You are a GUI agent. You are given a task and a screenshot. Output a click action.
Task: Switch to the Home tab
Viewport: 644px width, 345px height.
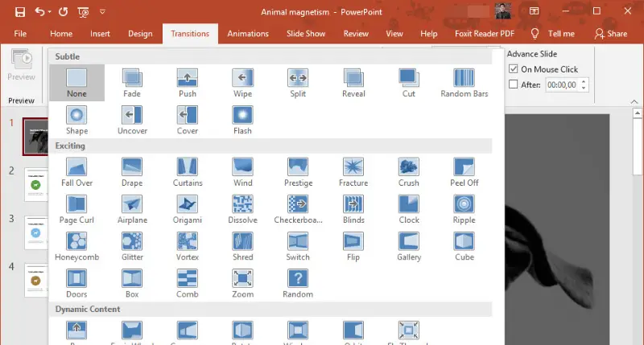pyautogui.click(x=61, y=34)
